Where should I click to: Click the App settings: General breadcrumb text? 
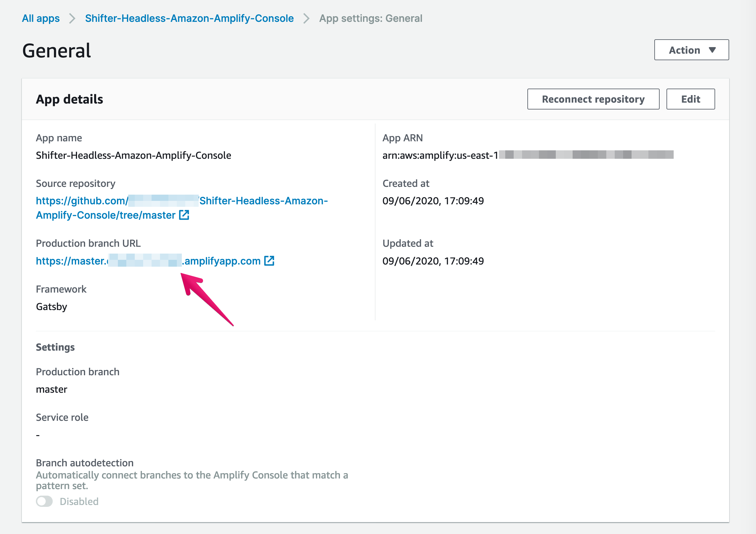tap(371, 18)
